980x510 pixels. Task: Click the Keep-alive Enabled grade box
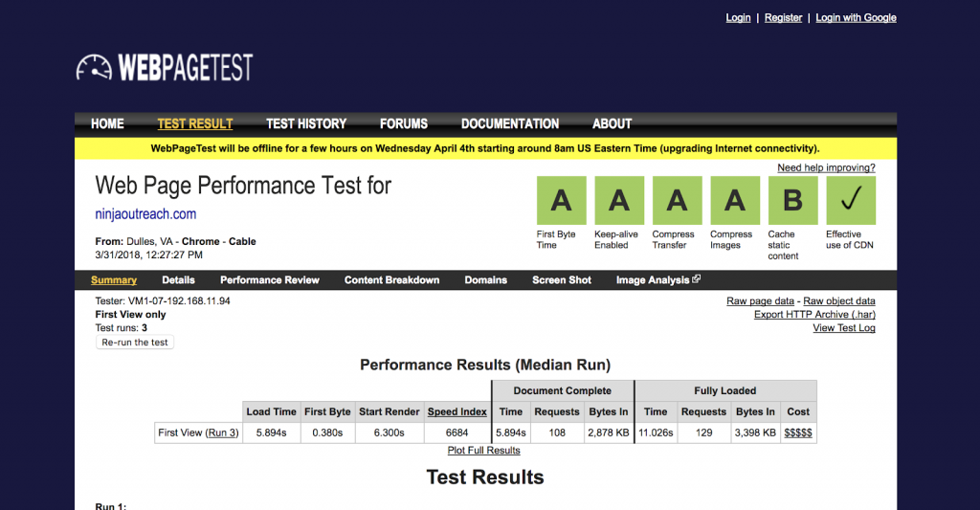point(619,200)
